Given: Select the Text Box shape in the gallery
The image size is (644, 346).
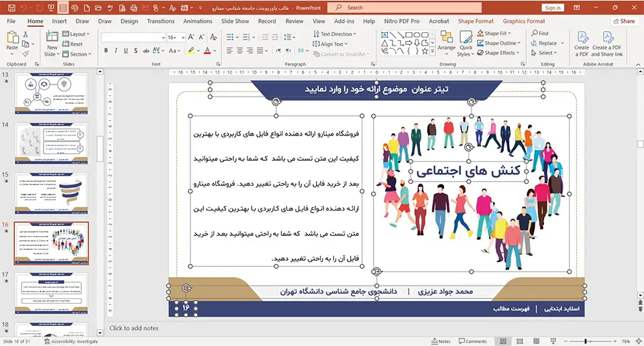Looking at the screenshot, I should (x=384, y=35).
